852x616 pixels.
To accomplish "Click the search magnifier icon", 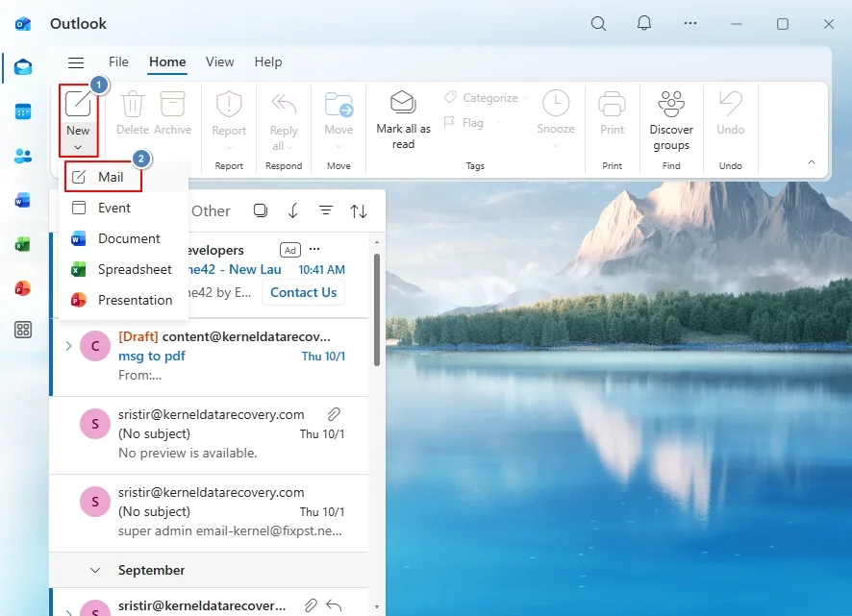I will [598, 23].
